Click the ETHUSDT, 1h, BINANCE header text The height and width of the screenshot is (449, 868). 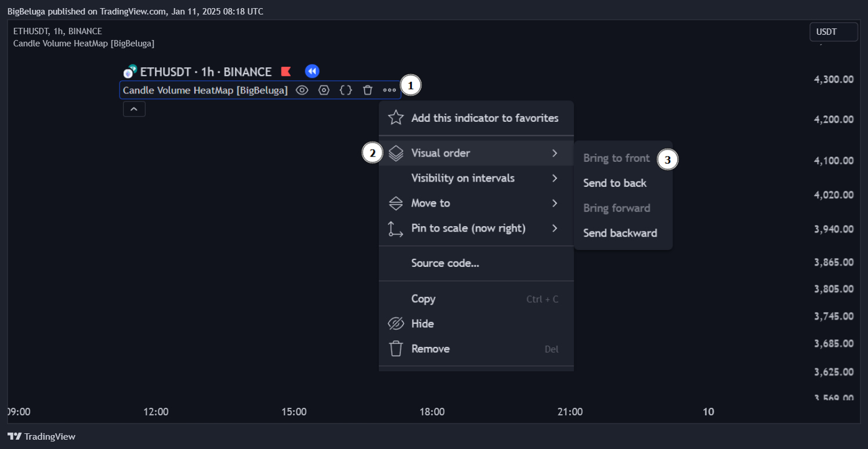click(57, 31)
